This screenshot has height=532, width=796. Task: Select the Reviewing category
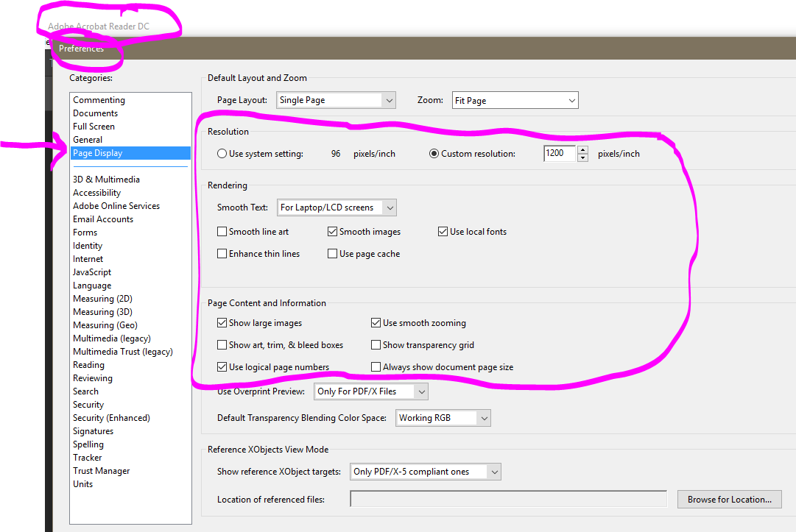coord(92,377)
